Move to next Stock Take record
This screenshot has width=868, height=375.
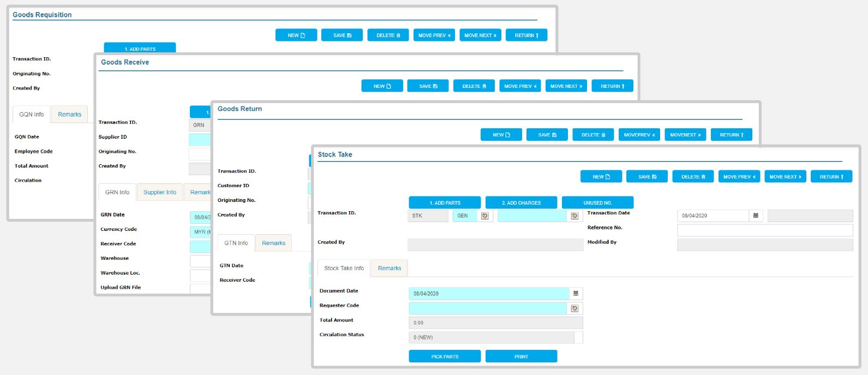click(785, 177)
